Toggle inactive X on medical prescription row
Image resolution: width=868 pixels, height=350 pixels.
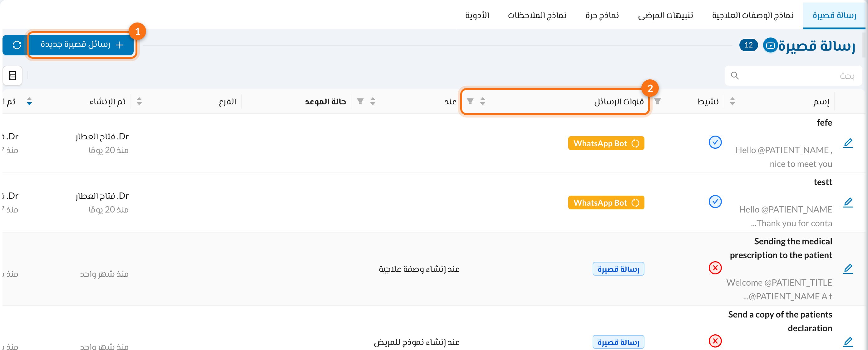point(715,268)
